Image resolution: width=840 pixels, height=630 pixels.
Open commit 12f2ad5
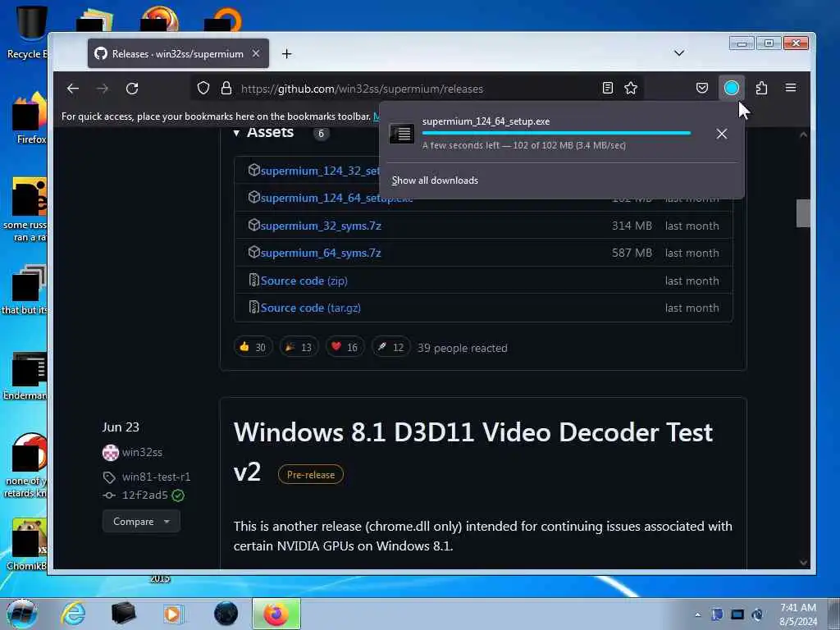[x=144, y=495]
